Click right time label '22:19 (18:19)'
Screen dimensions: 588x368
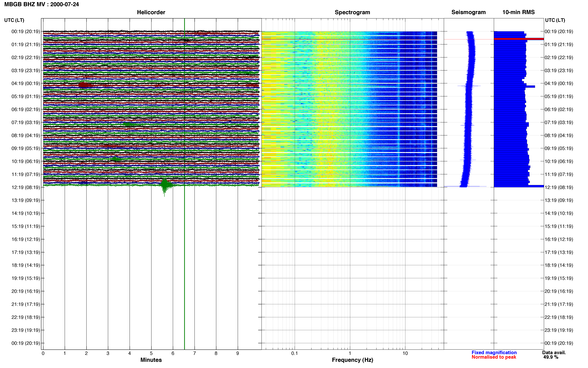(x=559, y=317)
